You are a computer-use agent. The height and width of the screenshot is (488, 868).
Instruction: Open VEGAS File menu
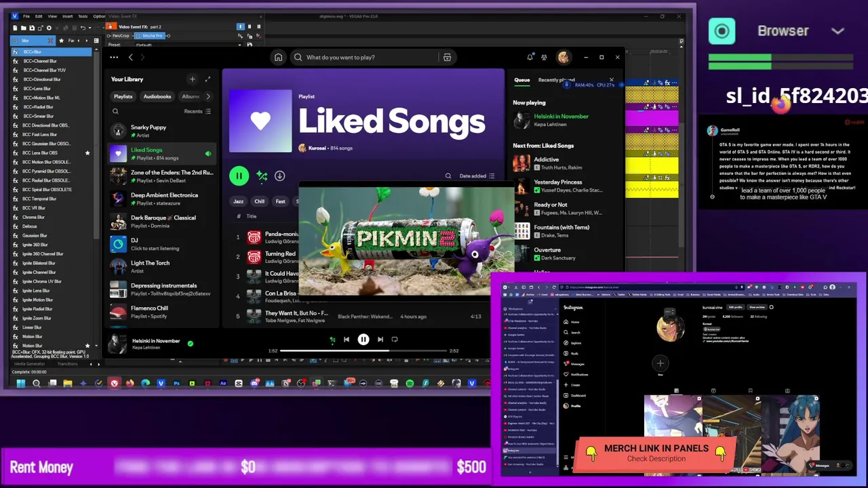26,16
